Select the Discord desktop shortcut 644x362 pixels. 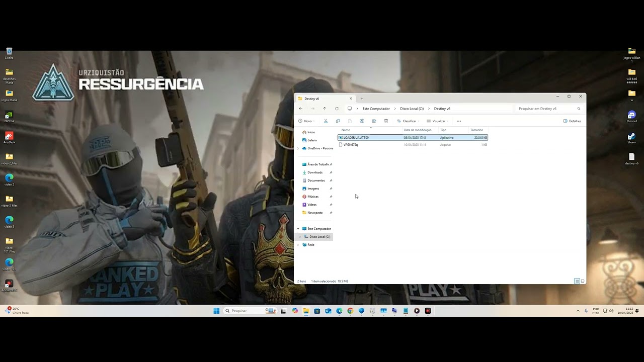[x=632, y=117]
